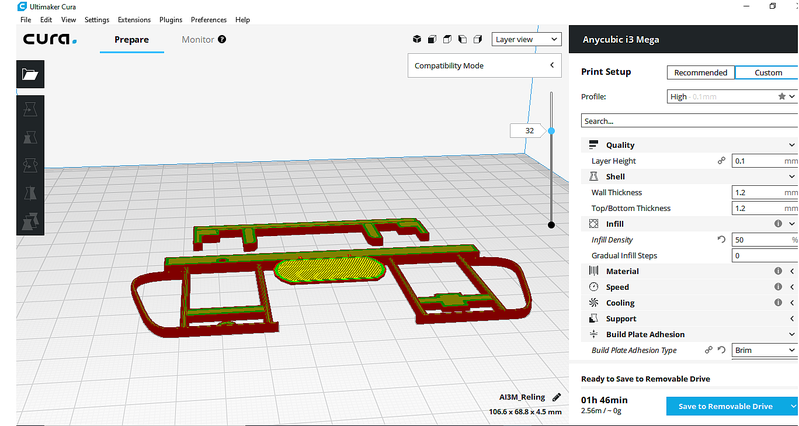Click the layer slider top blue handle

coord(551,131)
